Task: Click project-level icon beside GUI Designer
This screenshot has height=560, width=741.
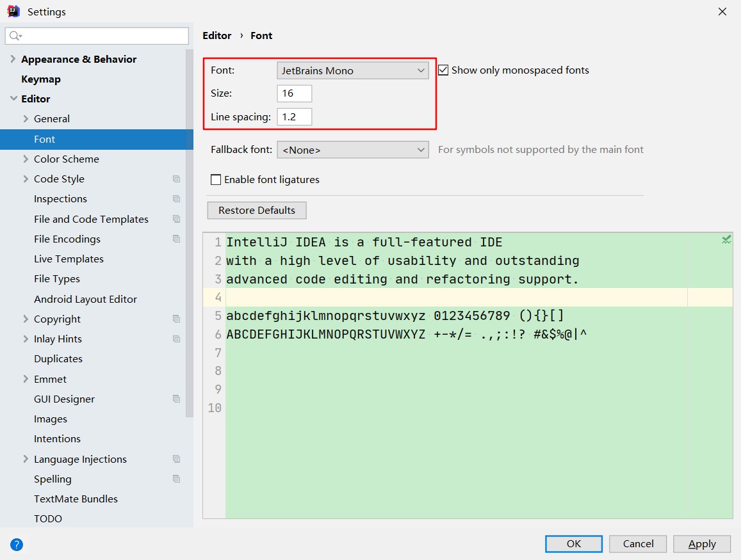Action: (177, 399)
